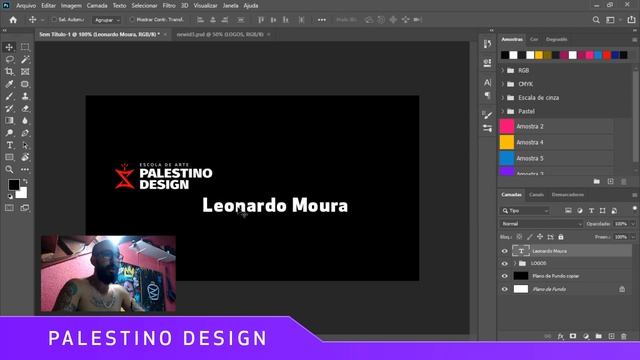
Task: Open the Home screen icon
Action: point(13,20)
